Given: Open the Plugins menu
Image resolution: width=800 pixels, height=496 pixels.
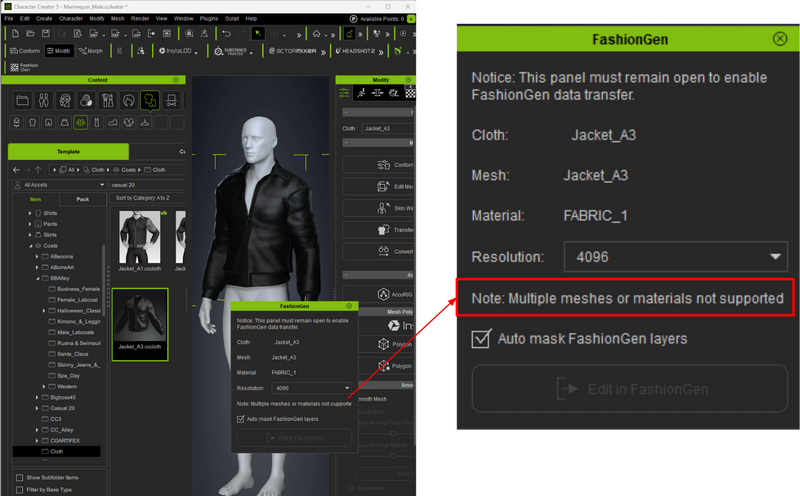Looking at the screenshot, I should coord(209,18).
